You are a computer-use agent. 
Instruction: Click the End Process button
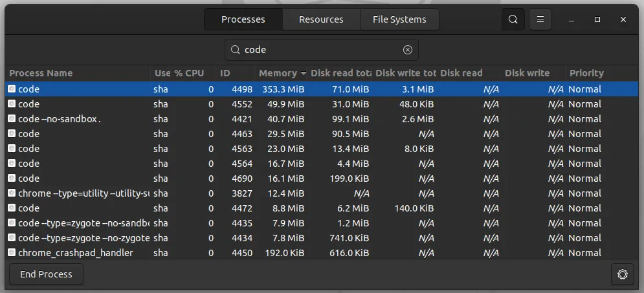pos(46,274)
